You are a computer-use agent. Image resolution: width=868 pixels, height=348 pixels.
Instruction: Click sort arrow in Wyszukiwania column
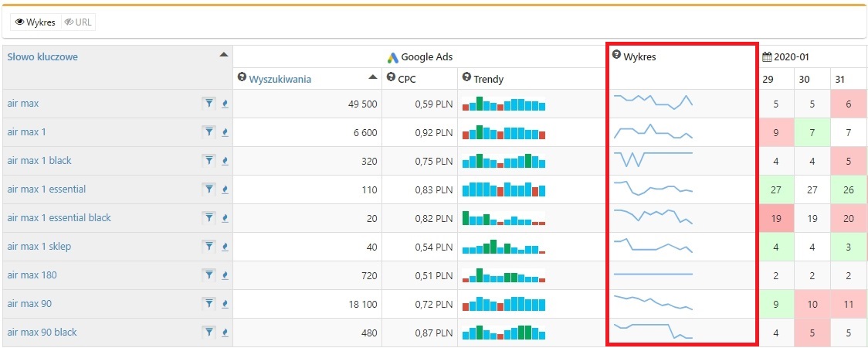pyautogui.click(x=373, y=77)
